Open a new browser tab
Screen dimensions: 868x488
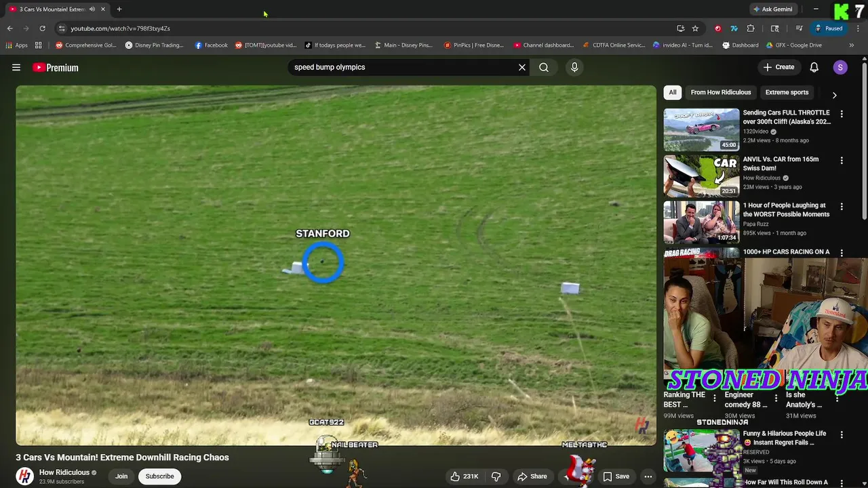tap(119, 9)
